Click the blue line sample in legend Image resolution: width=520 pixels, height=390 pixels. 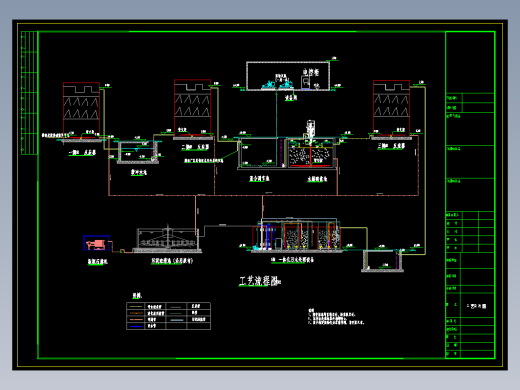(x=136, y=326)
